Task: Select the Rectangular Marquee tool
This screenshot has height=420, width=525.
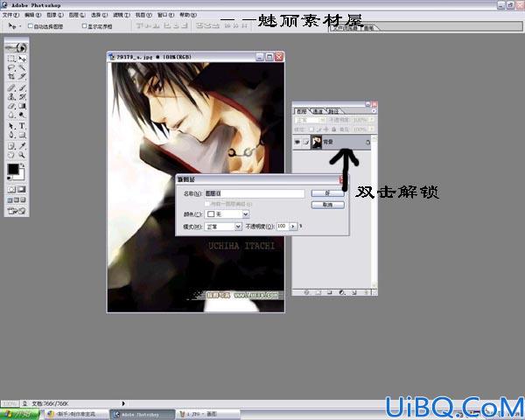Action: click(11, 59)
